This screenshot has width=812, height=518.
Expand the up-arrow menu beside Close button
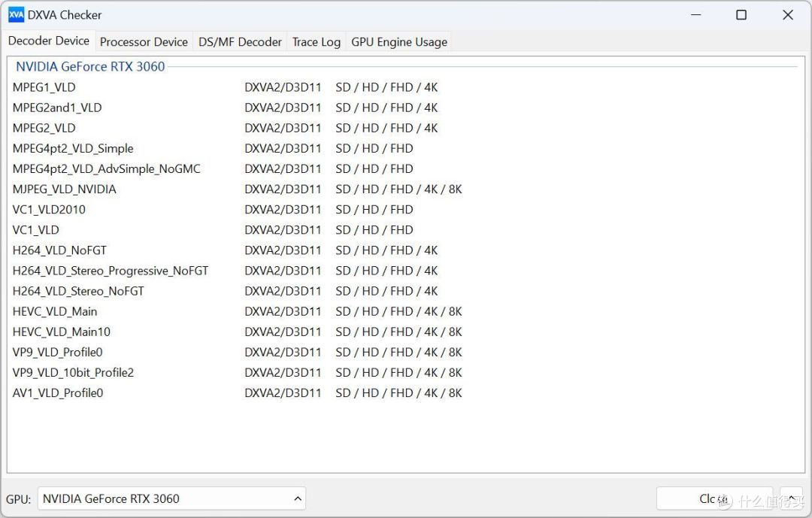791,498
